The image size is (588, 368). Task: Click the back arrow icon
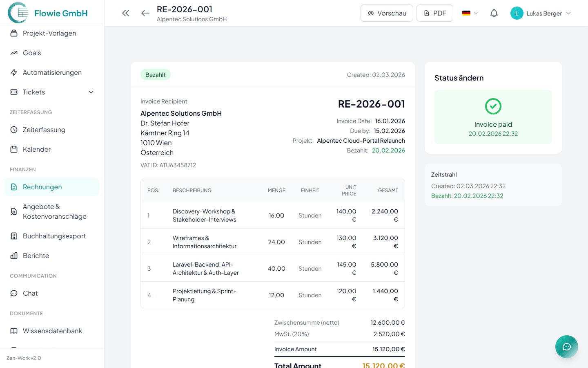point(145,13)
